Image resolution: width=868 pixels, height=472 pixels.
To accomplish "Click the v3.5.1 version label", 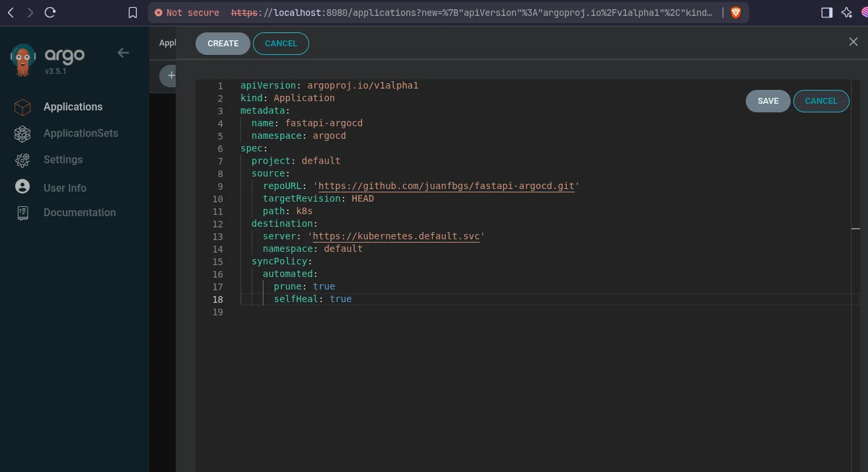I will tap(55, 71).
